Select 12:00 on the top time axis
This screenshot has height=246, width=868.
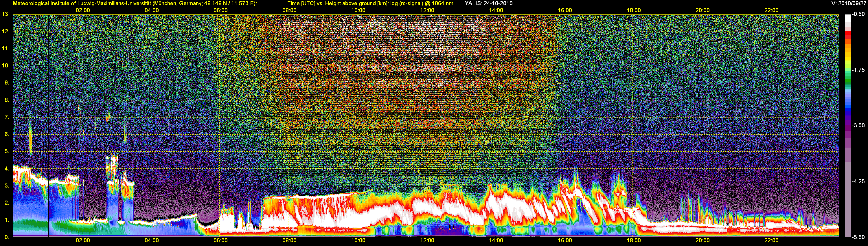(427, 10)
